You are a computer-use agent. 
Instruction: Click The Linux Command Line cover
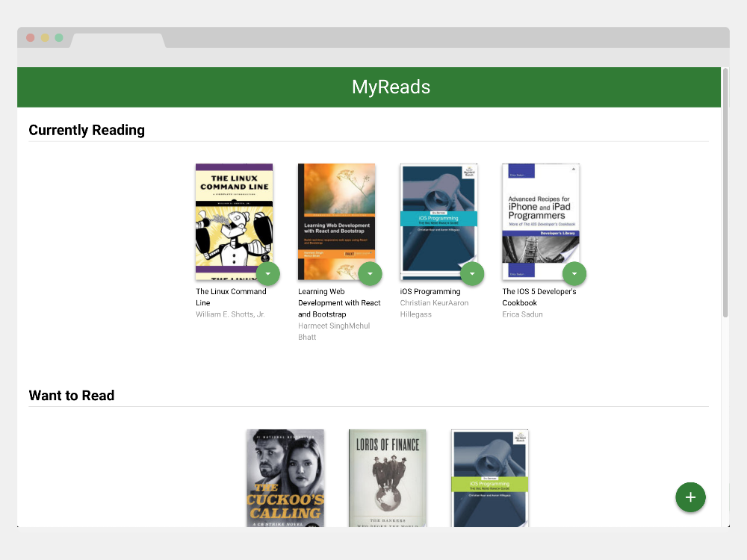(235, 222)
